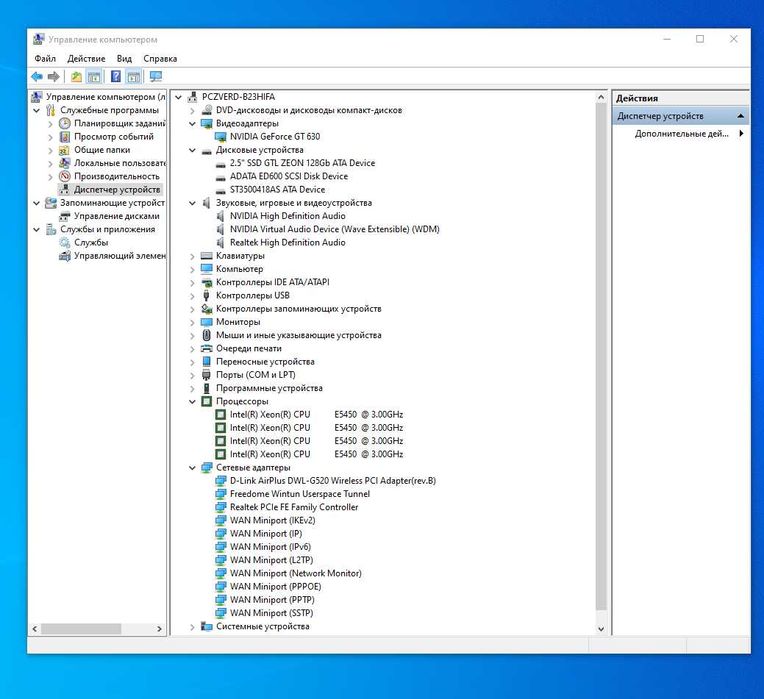Collapse the Процессоры category

pos(192,401)
